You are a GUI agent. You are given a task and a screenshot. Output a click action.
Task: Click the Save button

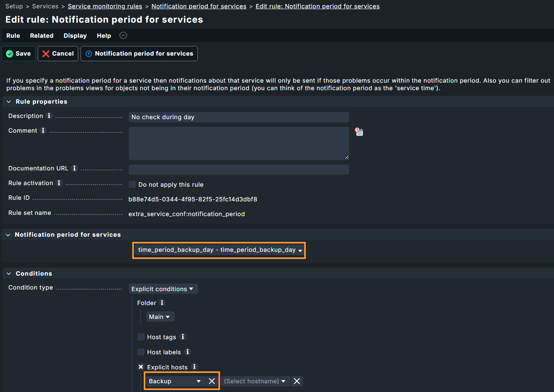click(x=19, y=54)
